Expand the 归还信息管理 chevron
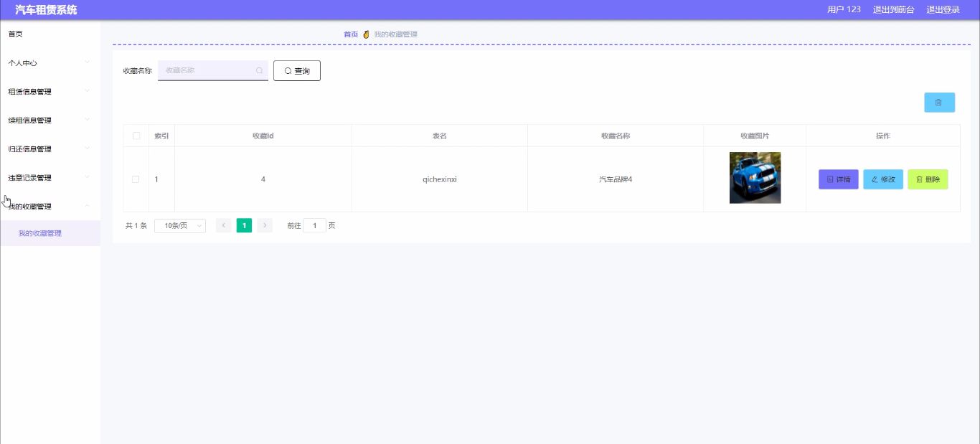The height and width of the screenshot is (444, 980). [x=88, y=148]
